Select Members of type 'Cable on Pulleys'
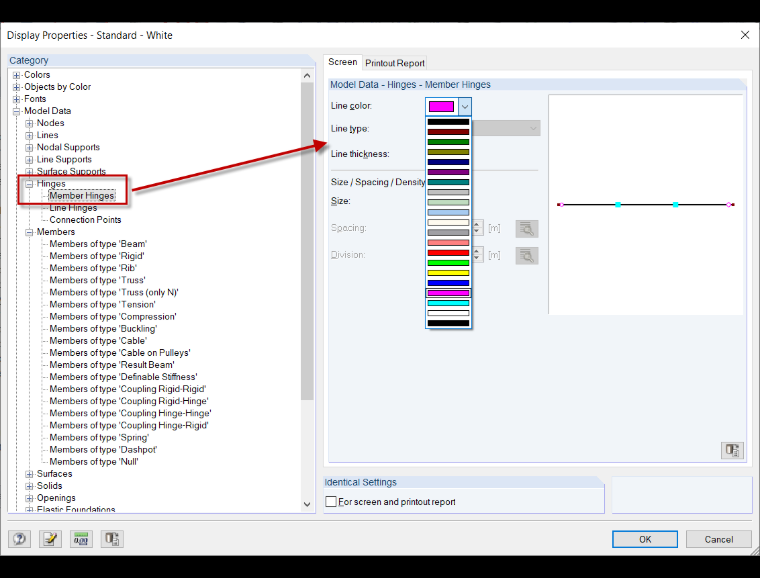This screenshot has height=578, width=760. coord(120,353)
